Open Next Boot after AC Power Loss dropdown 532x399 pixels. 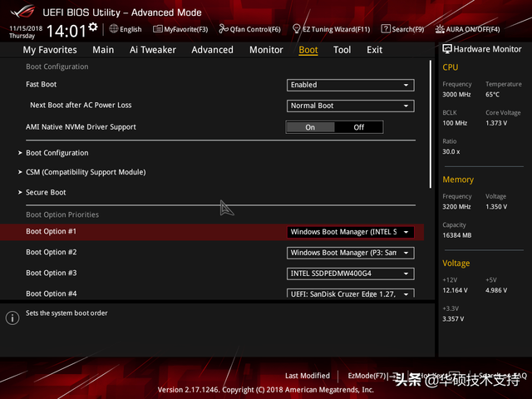[350, 106]
